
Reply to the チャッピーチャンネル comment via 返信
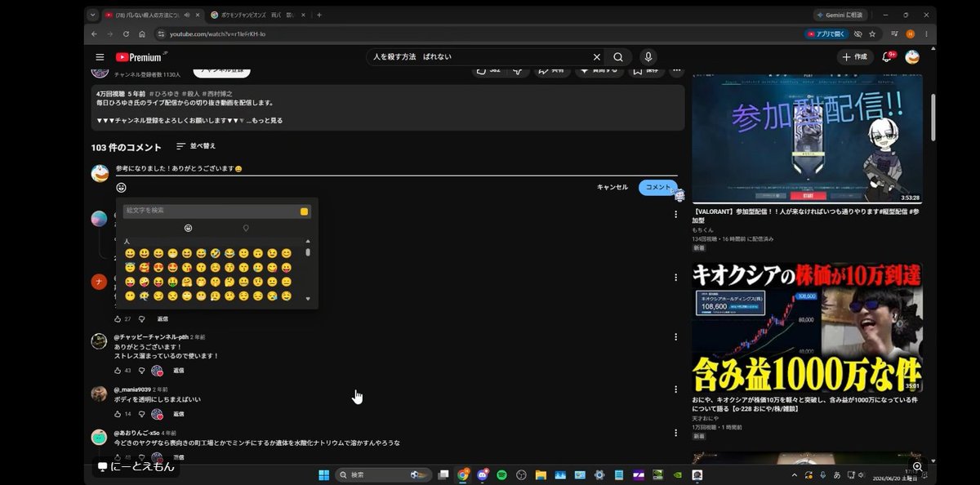(x=178, y=371)
